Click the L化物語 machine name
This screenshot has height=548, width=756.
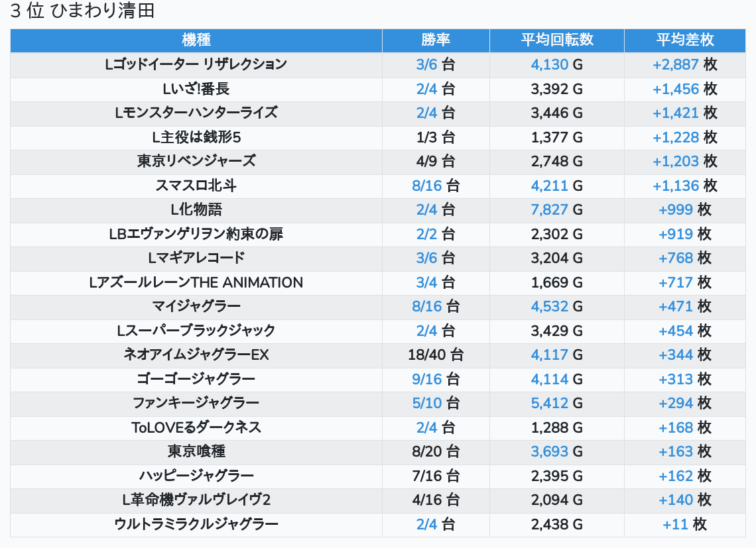tap(196, 210)
